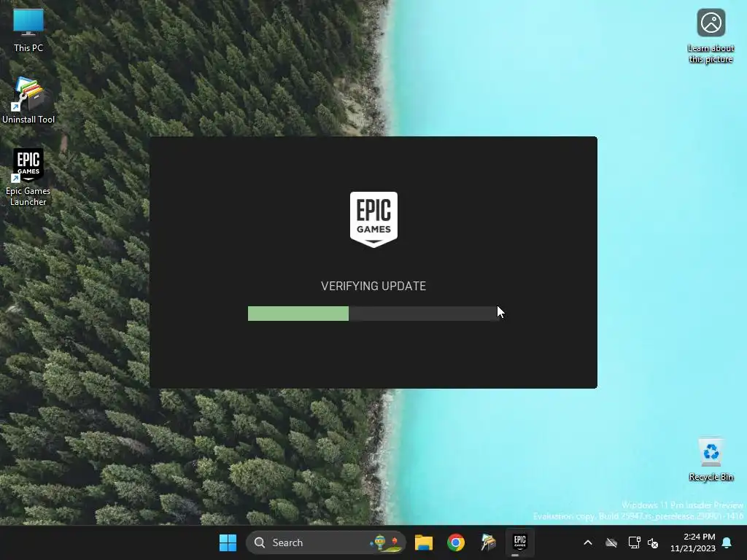This screenshot has width=747, height=560.
Task: Click the taskbar Search box
Action: 326,542
